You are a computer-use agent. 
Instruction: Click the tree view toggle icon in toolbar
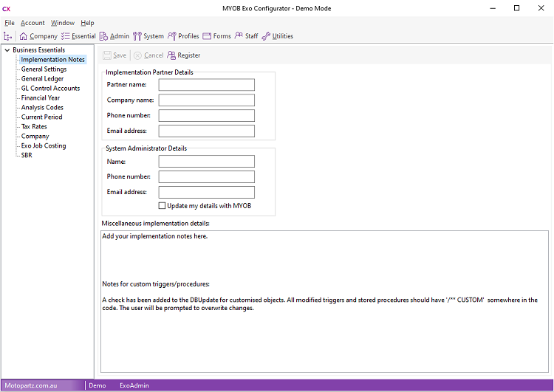(8, 36)
